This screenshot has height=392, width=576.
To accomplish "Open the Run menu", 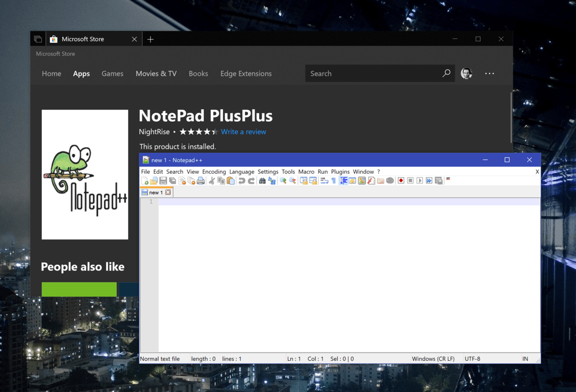I will click(322, 171).
